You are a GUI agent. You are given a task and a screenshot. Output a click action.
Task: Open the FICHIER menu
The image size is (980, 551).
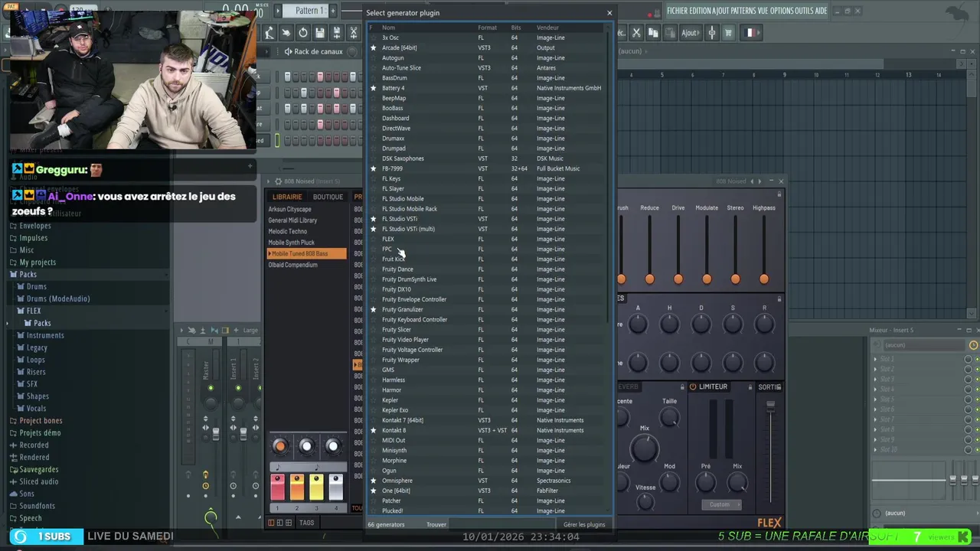click(679, 11)
